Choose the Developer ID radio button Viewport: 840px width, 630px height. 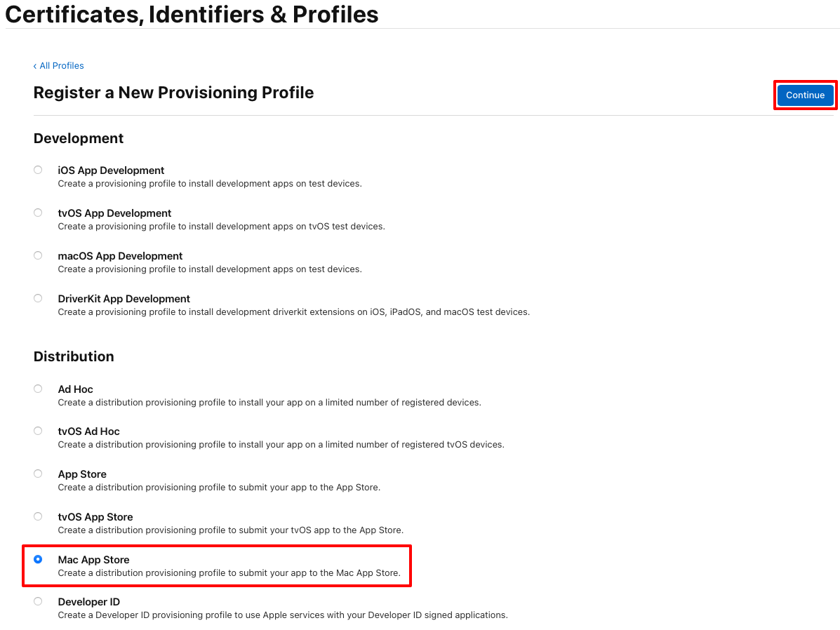click(38, 602)
